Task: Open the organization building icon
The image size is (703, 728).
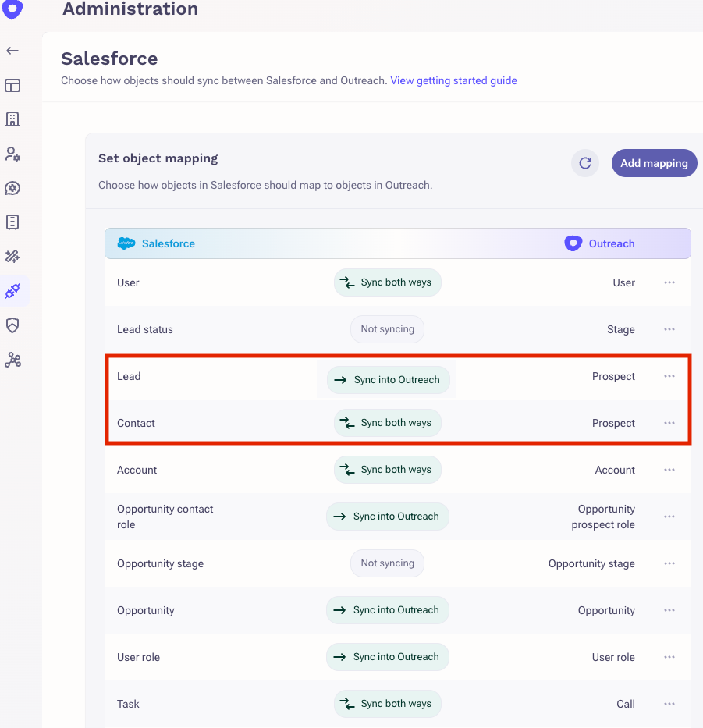Action: 12,119
